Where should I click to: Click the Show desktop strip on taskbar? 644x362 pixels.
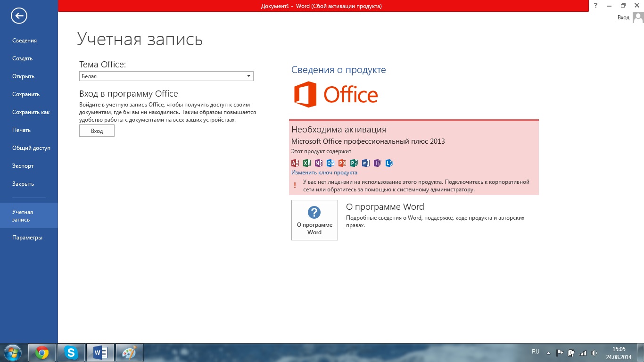click(641, 353)
